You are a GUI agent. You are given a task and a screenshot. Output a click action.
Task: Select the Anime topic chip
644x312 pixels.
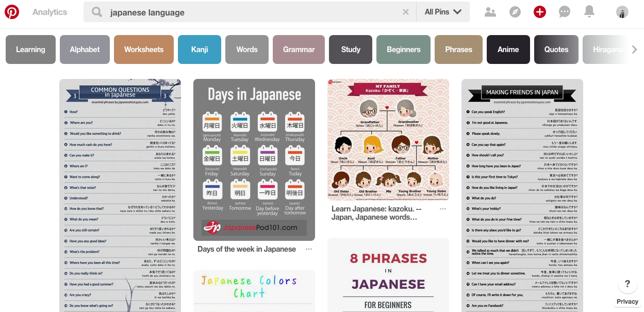[508, 50]
